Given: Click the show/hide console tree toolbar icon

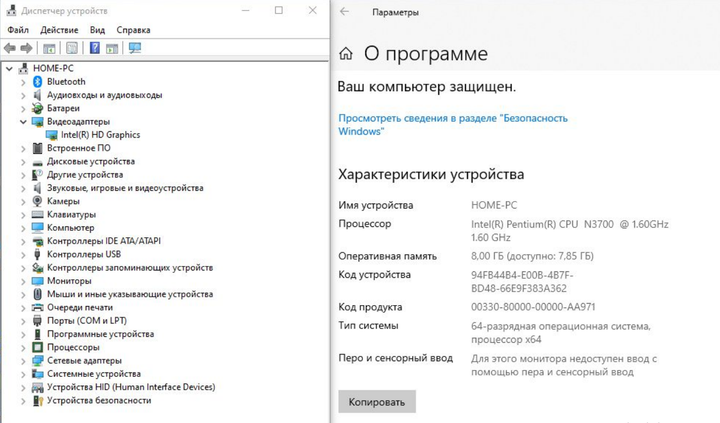Looking at the screenshot, I should (x=49, y=48).
